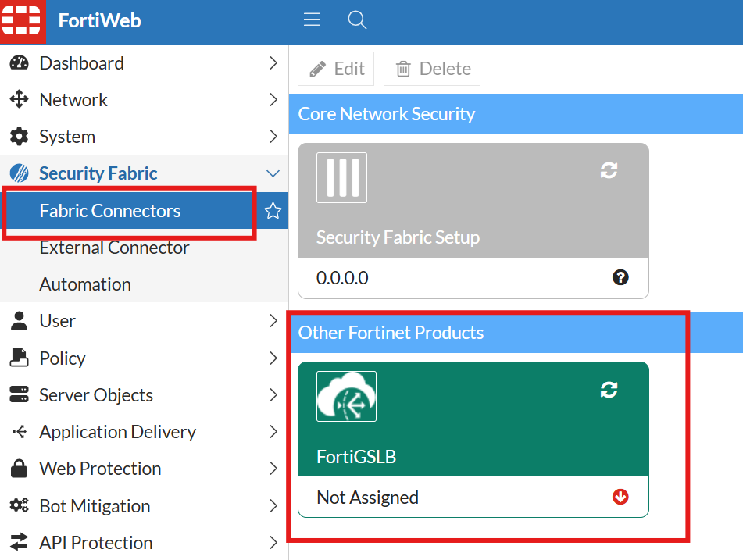This screenshot has height=560, width=743.
Task: Select the FortiGSLB card title
Action: point(355,457)
